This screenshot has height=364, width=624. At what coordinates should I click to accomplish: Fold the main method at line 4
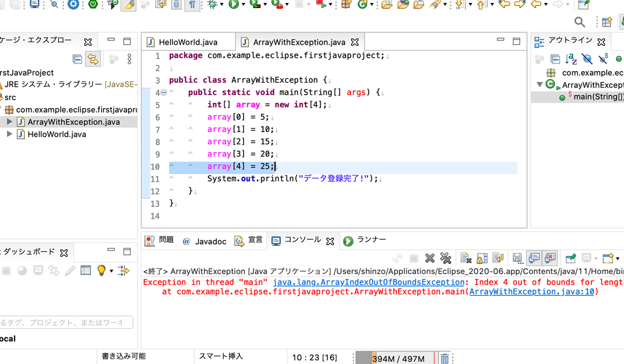point(164,92)
